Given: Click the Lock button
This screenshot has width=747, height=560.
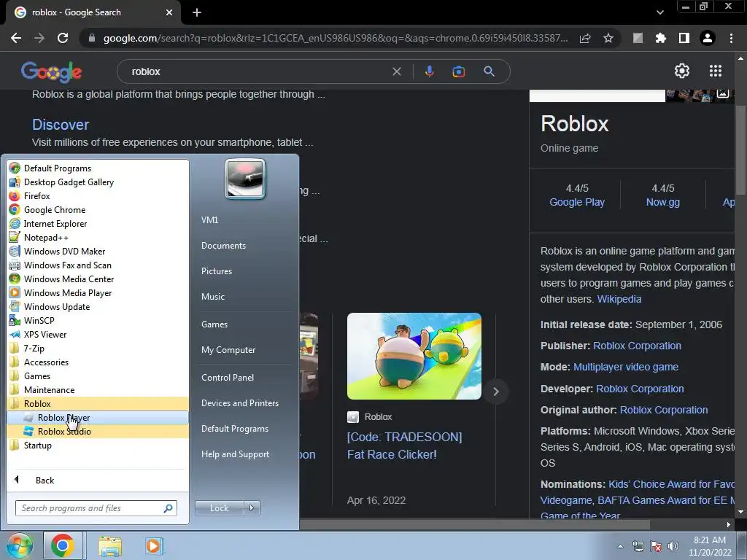Looking at the screenshot, I should 219,508.
